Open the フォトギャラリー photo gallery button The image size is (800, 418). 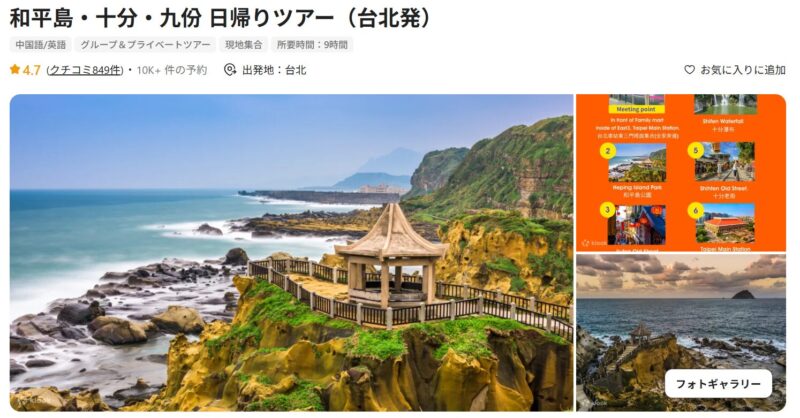[x=718, y=384]
